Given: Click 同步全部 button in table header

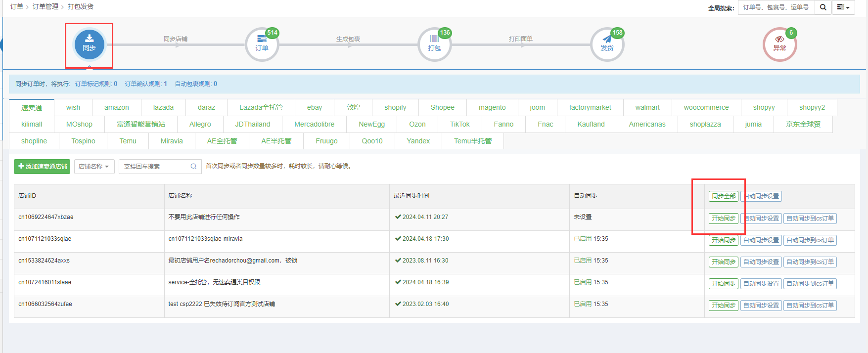Looking at the screenshot, I should (724, 196).
